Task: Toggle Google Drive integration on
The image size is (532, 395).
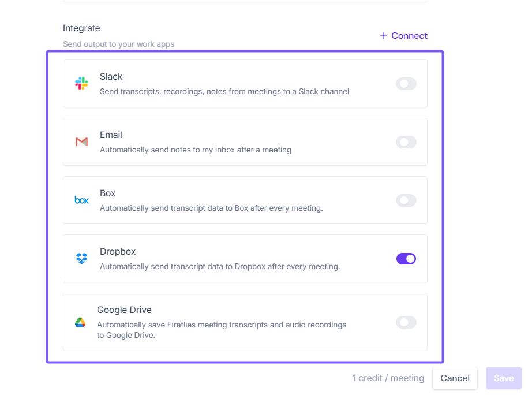Action: pos(406,322)
